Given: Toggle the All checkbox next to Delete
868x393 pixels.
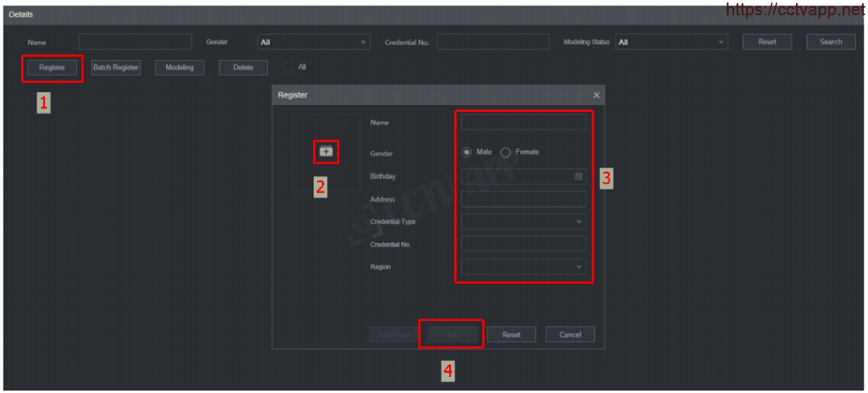Looking at the screenshot, I should [x=288, y=68].
